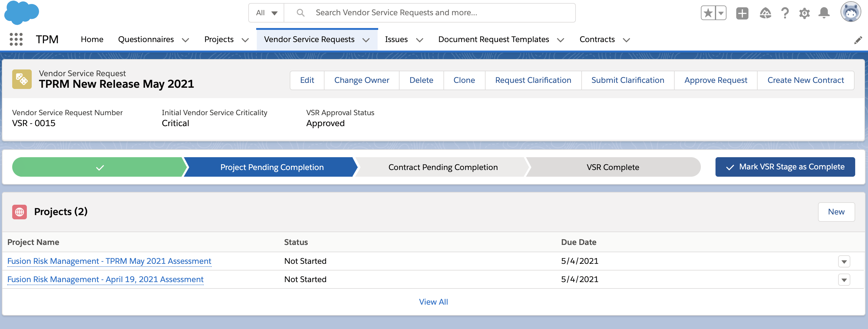Open the Issues tab
Image resolution: width=868 pixels, height=329 pixels.
click(x=396, y=39)
